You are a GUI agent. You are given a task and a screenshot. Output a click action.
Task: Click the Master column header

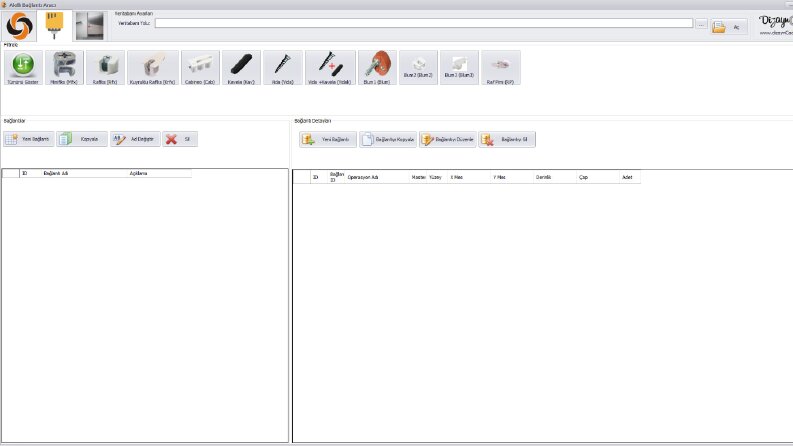pyautogui.click(x=418, y=177)
